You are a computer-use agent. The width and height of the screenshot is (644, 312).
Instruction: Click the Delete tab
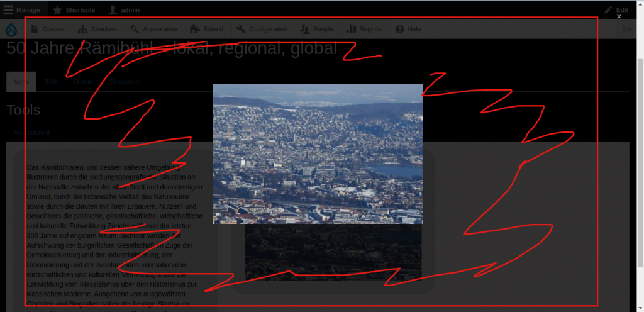[83, 82]
